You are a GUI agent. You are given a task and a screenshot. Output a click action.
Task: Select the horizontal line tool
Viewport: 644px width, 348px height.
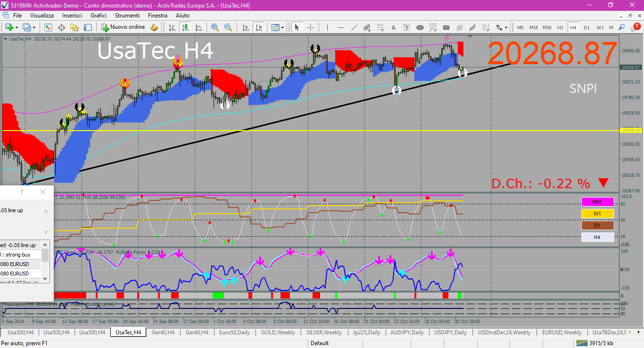click(341, 27)
